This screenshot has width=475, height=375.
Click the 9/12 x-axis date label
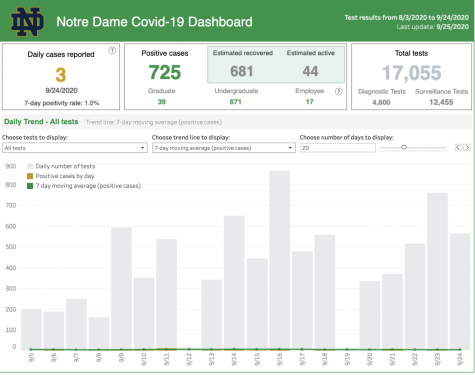point(189,360)
